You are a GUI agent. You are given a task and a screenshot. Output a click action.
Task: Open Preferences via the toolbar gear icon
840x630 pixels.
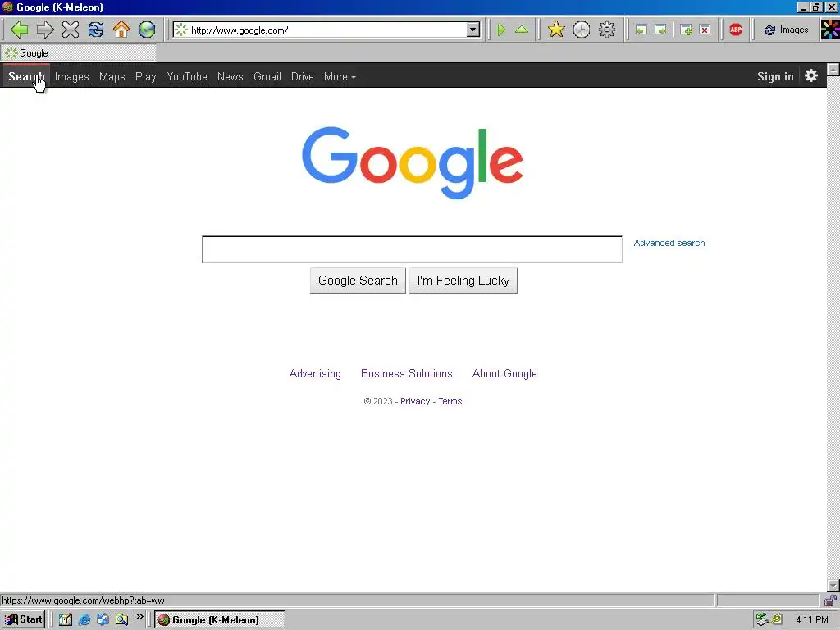607,30
